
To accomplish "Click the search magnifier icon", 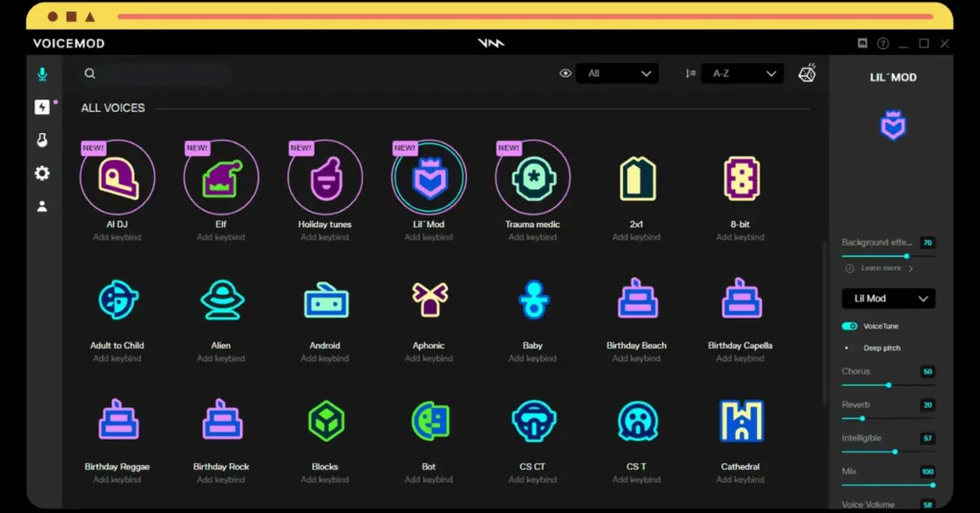I will click(90, 74).
